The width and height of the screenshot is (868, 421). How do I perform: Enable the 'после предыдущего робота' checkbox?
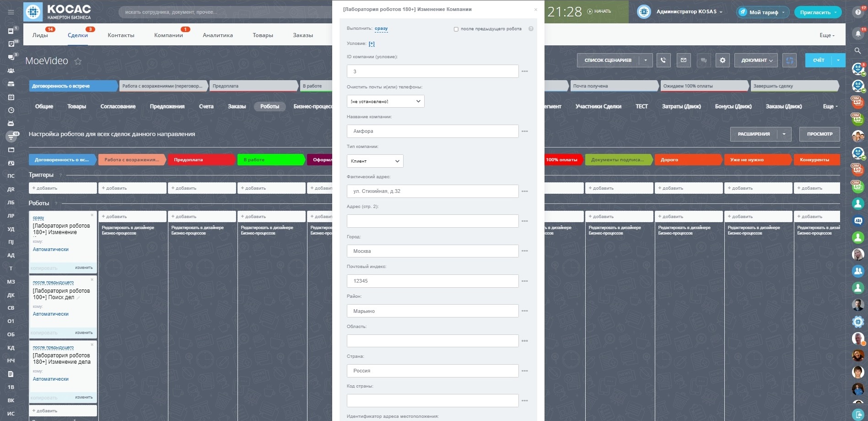coord(456,29)
